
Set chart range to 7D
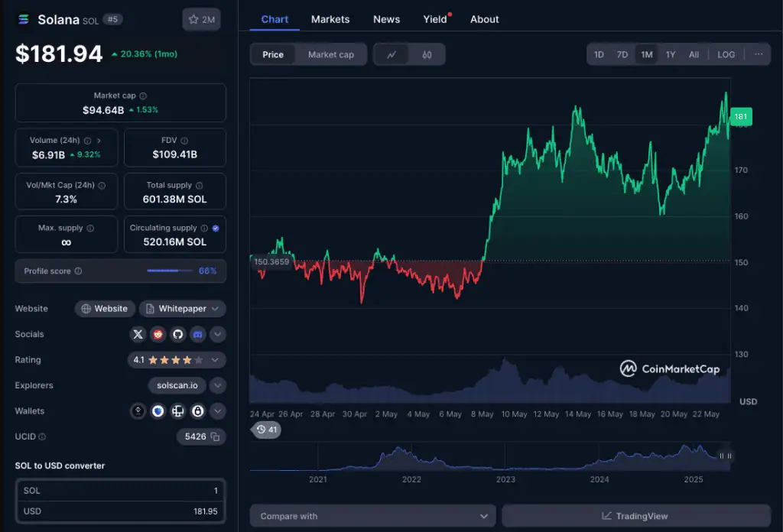pos(622,54)
